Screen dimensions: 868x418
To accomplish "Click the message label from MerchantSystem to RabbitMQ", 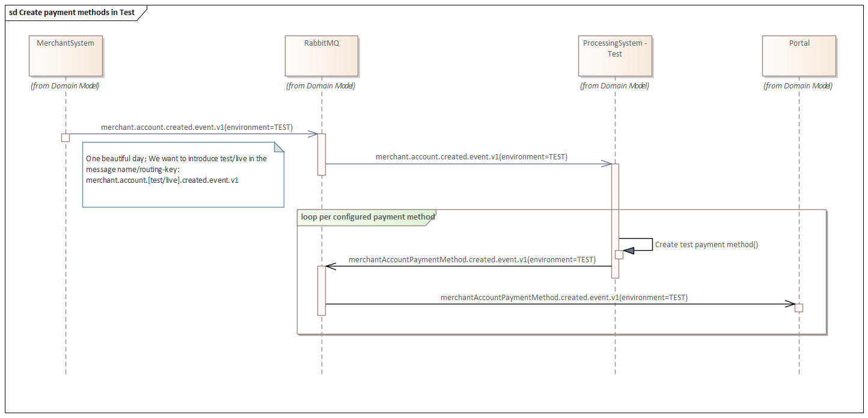I will (x=197, y=128).
